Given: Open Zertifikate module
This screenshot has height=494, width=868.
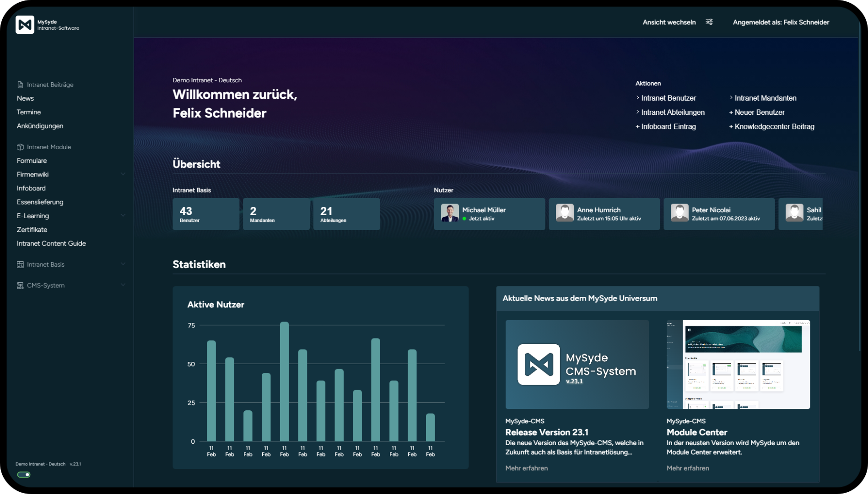Looking at the screenshot, I should 32,230.
